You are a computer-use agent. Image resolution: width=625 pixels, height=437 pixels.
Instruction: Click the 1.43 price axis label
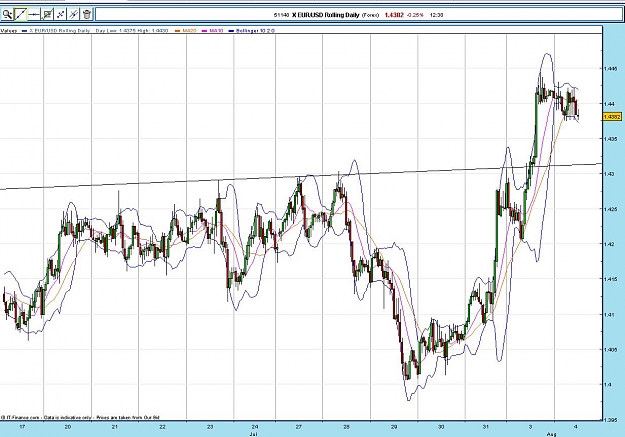[609, 174]
